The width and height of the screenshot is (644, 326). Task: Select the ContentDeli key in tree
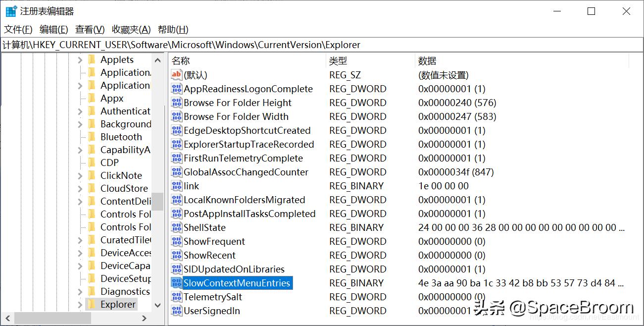click(x=126, y=201)
